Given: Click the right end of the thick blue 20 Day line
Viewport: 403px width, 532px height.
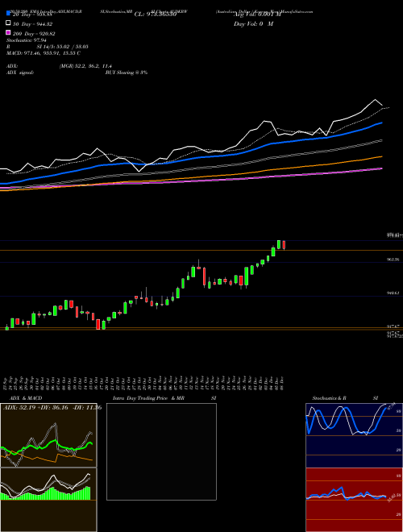Looking at the screenshot, I should pos(381,123).
